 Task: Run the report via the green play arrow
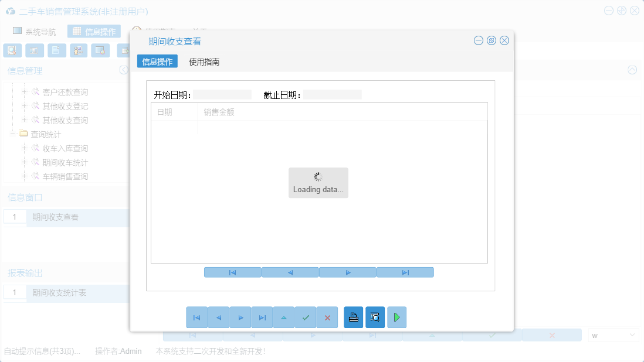coord(396,317)
